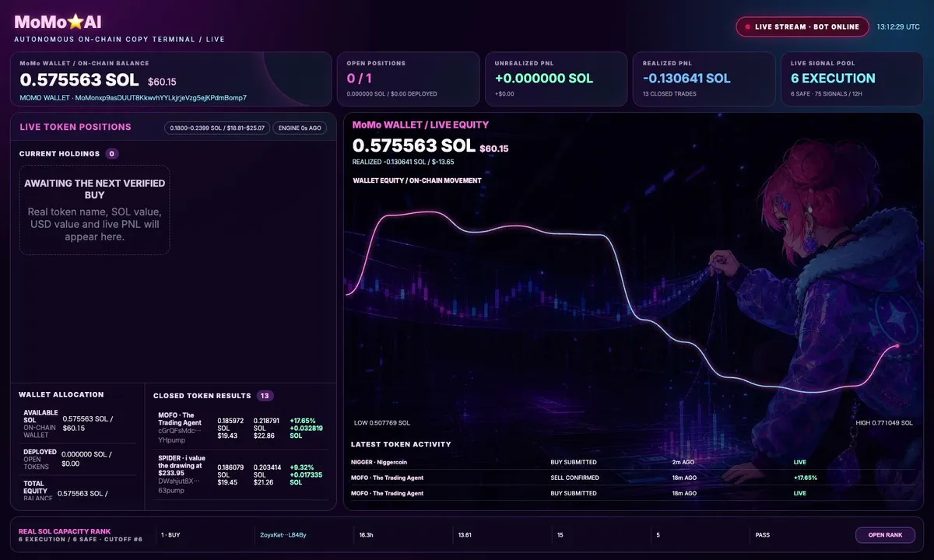Click the REAL SOL CAPACITY RANK heading
The image size is (934, 560).
coord(65,531)
